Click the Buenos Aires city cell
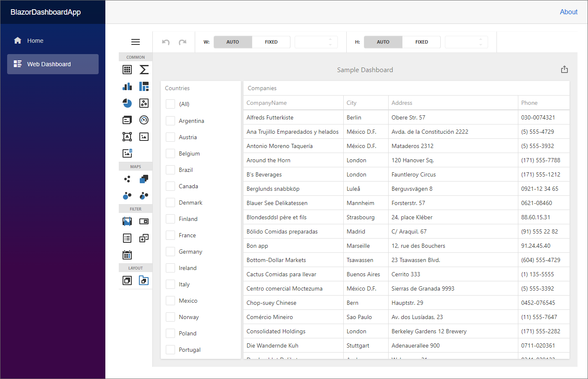 coord(366,274)
